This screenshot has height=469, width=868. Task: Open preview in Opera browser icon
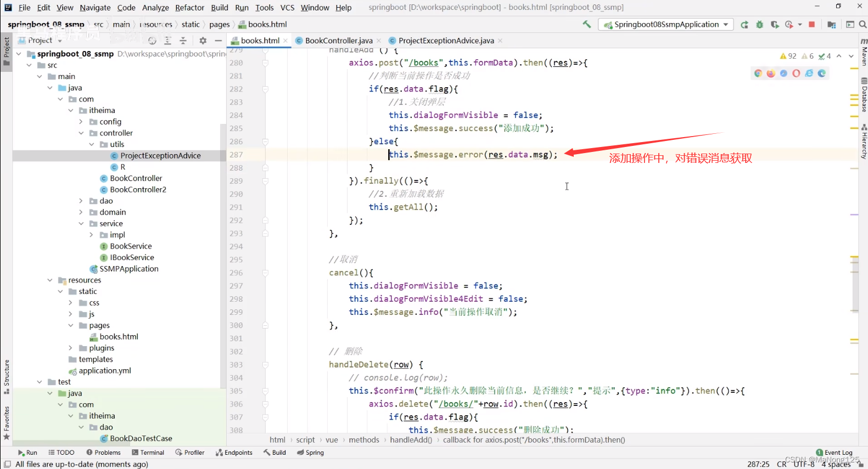coord(796,74)
